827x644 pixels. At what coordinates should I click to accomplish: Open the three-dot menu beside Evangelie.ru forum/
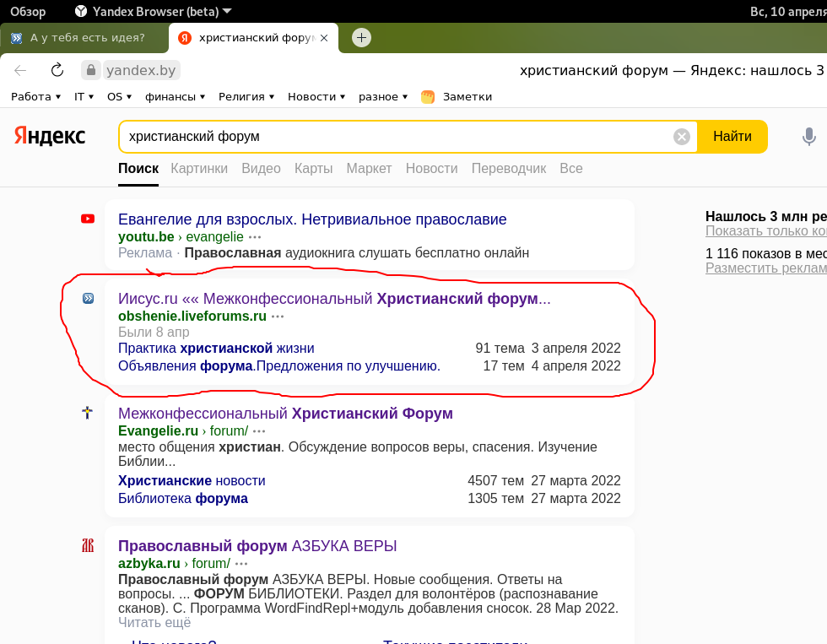pos(259,431)
